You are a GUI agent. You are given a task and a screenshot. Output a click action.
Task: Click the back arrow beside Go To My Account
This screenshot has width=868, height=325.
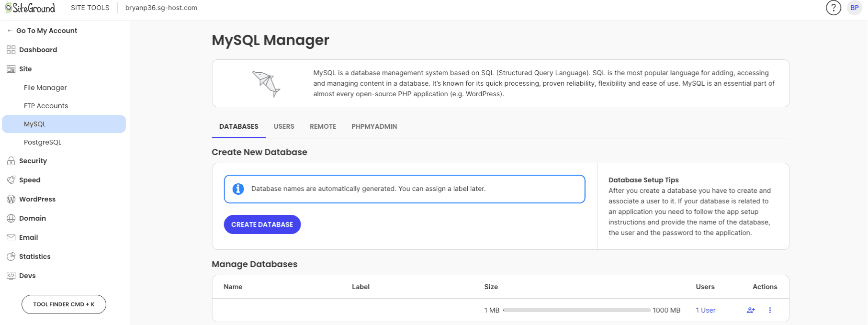pos(10,31)
